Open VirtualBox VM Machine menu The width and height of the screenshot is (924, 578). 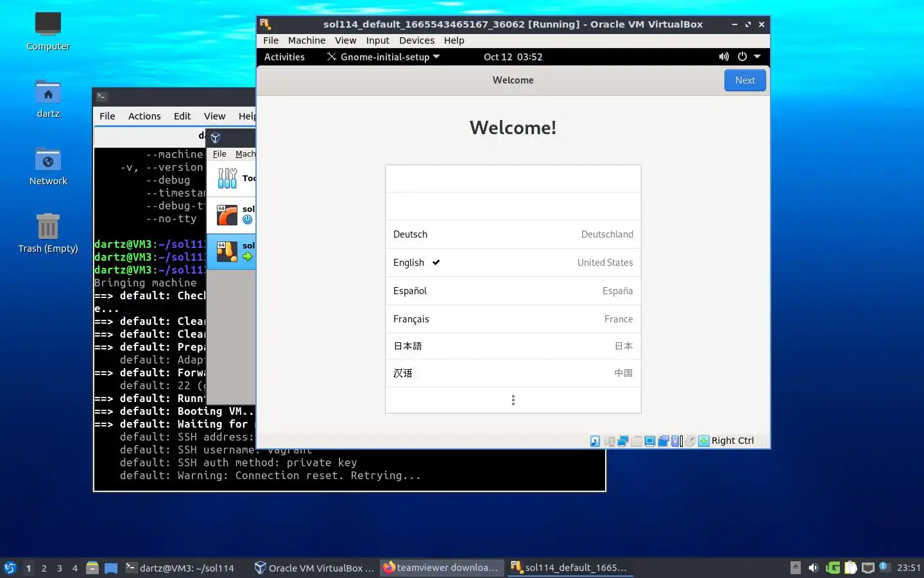click(x=307, y=40)
